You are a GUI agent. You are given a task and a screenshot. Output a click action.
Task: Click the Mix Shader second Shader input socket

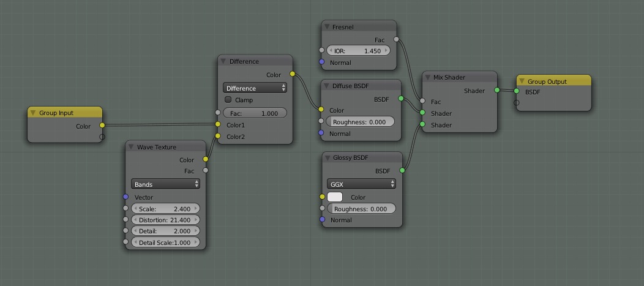tap(422, 124)
